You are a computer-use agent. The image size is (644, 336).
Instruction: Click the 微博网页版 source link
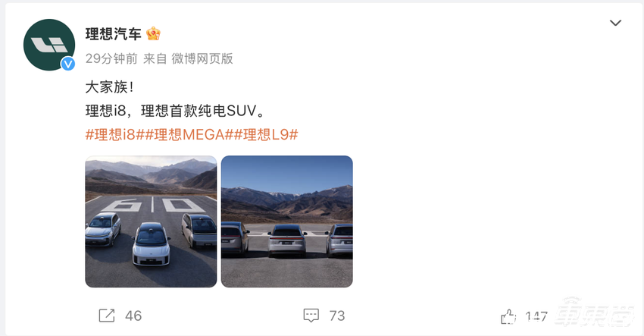(202, 59)
